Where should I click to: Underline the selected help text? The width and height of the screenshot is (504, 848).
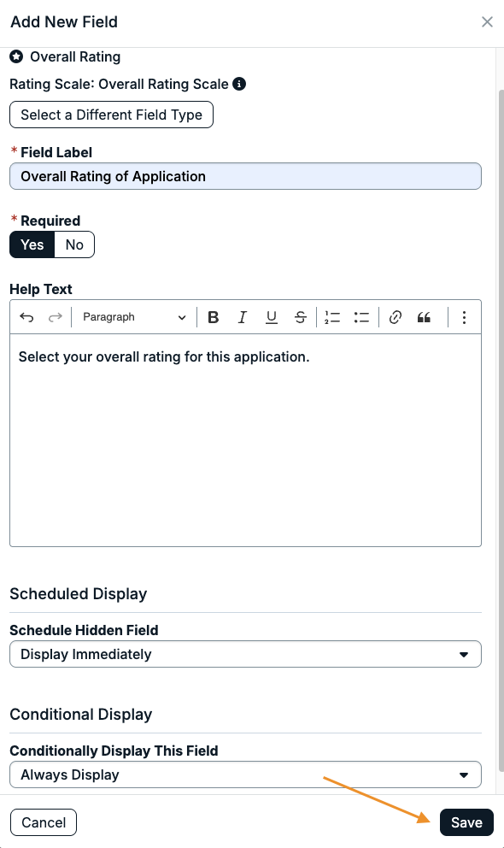[272, 317]
